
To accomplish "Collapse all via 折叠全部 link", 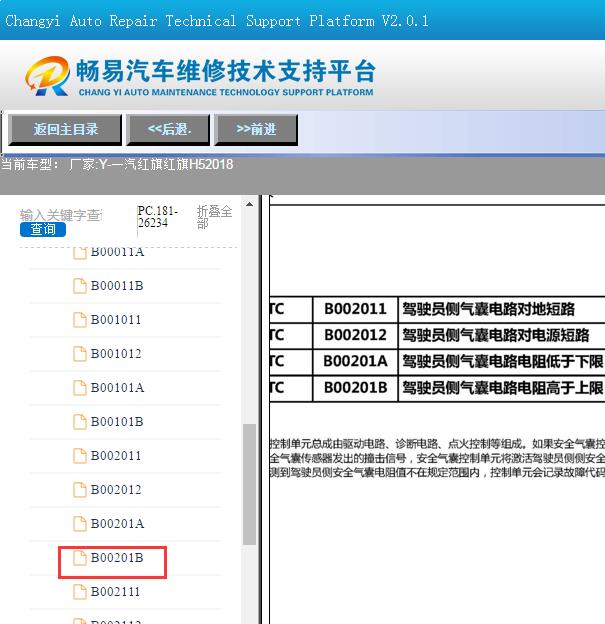I will coord(214,216).
